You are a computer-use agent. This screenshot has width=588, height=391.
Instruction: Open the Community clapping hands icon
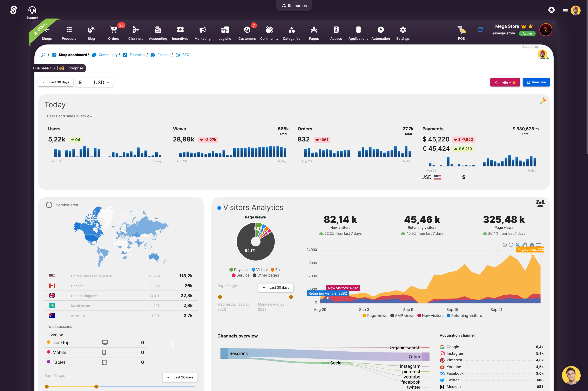(x=269, y=30)
